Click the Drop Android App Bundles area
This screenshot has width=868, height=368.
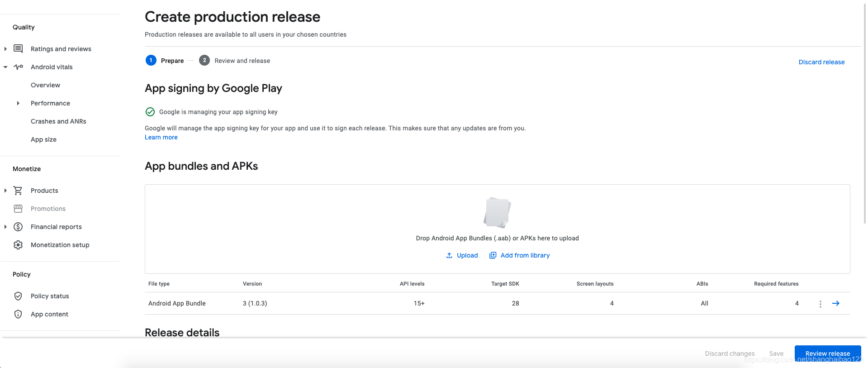coord(497,229)
